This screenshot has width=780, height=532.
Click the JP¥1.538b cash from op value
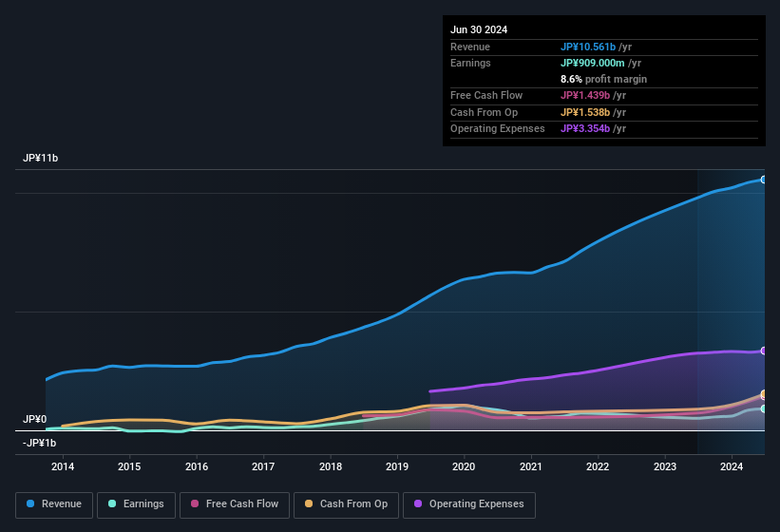(x=585, y=112)
